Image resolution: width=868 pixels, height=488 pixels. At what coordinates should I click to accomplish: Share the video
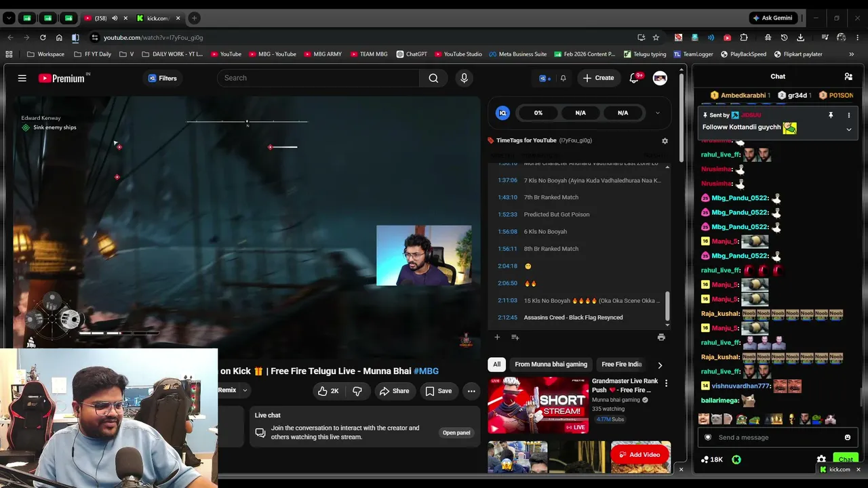pyautogui.click(x=394, y=391)
